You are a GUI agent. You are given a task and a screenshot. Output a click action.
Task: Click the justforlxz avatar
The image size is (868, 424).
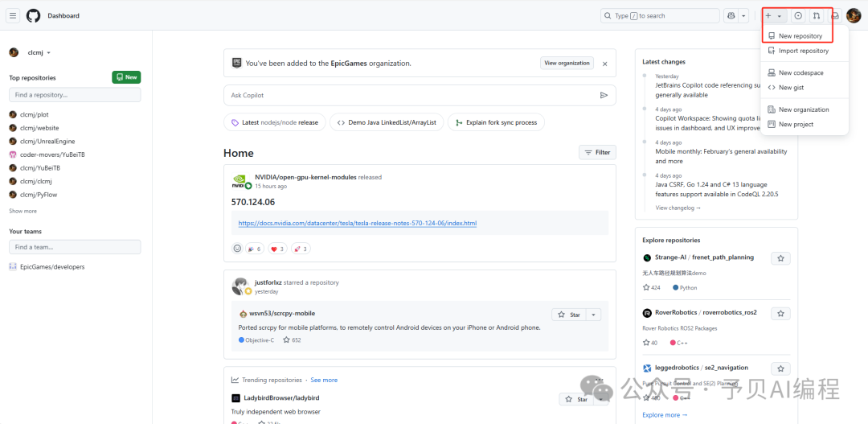tap(239, 286)
